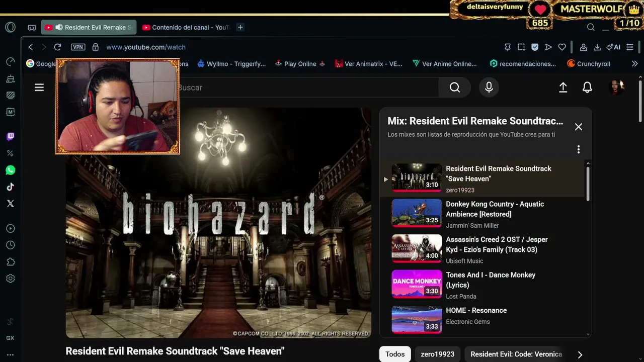Play HOME - Resonance from the mix

click(x=483, y=320)
